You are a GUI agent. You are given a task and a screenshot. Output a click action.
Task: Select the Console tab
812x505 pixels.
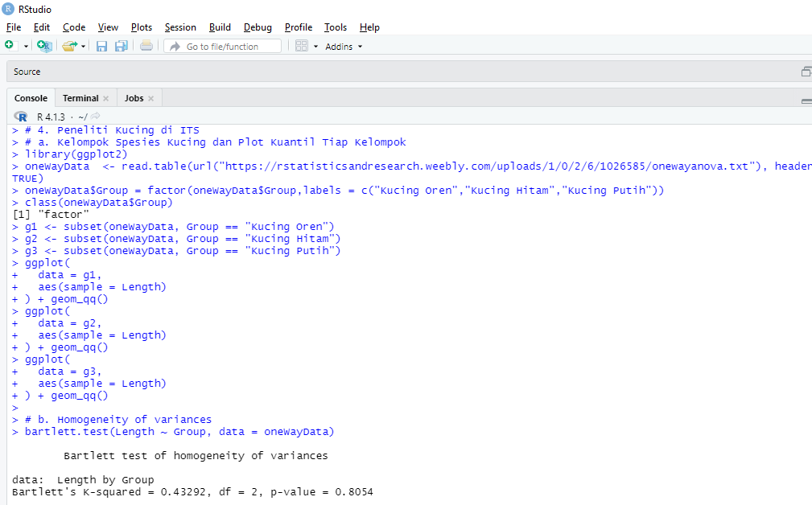click(31, 97)
